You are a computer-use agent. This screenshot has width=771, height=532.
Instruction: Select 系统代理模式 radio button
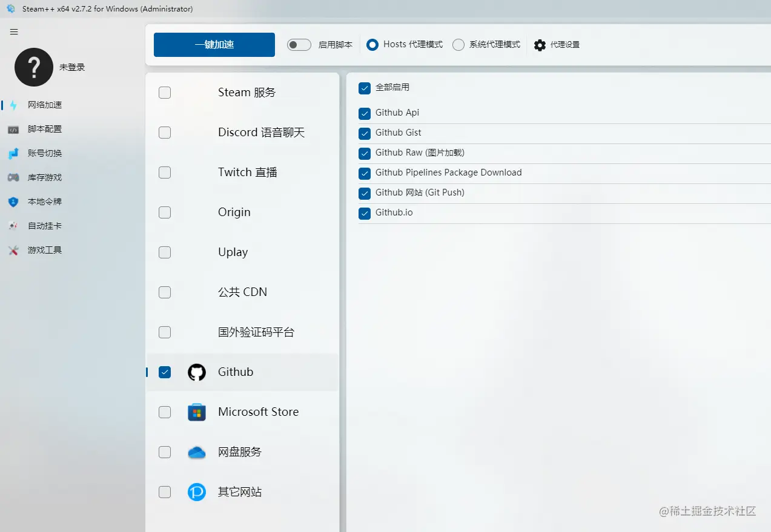[458, 45]
